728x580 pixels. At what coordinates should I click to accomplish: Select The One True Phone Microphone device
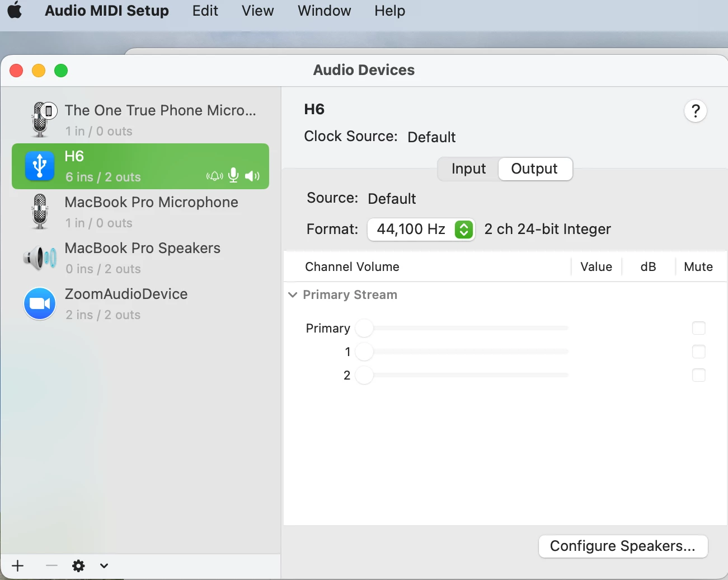[140, 120]
